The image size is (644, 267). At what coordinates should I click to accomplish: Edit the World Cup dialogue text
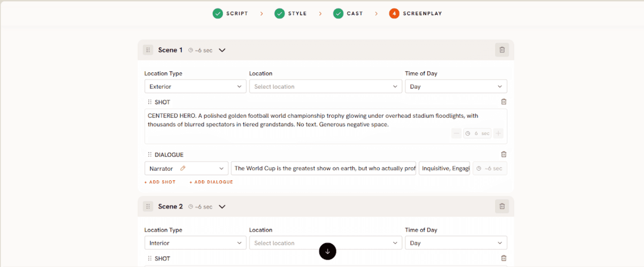coord(324,168)
